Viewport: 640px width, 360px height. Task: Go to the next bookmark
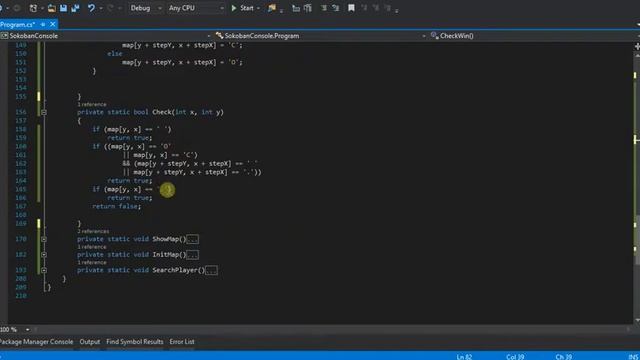point(376,8)
